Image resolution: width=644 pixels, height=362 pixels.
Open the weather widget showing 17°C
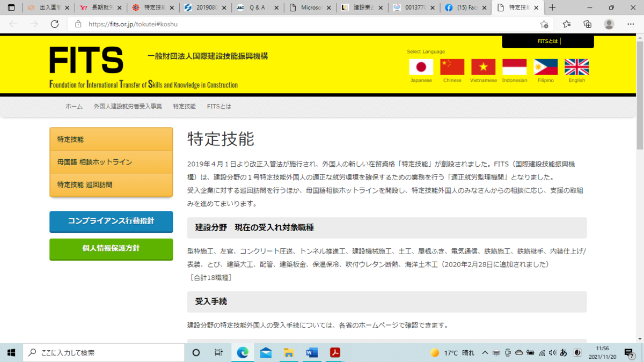coord(452,353)
